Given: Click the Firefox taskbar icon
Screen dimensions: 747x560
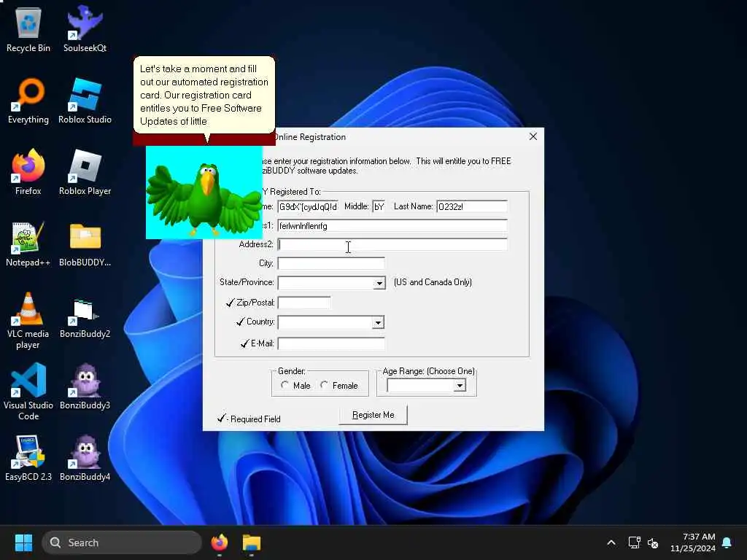Looking at the screenshot, I should (219, 542).
